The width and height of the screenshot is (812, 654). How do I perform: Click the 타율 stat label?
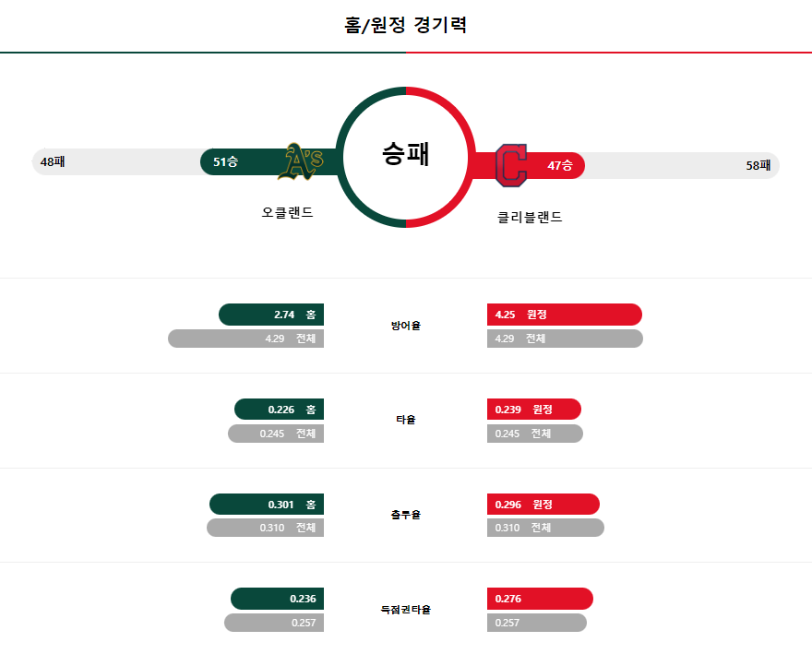[x=405, y=420]
